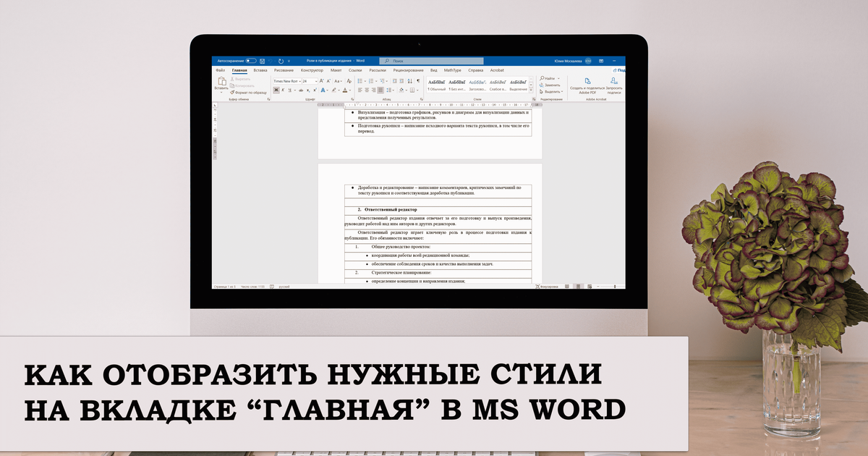Click the red font color A icon
868x456 pixels.
pyautogui.click(x=345, y=90)
